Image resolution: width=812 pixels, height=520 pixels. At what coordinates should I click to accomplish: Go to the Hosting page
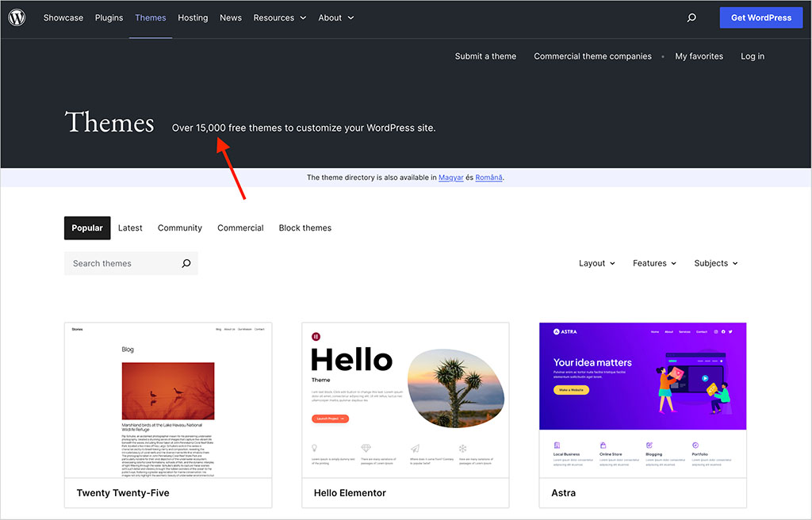[x=193, y=17]
